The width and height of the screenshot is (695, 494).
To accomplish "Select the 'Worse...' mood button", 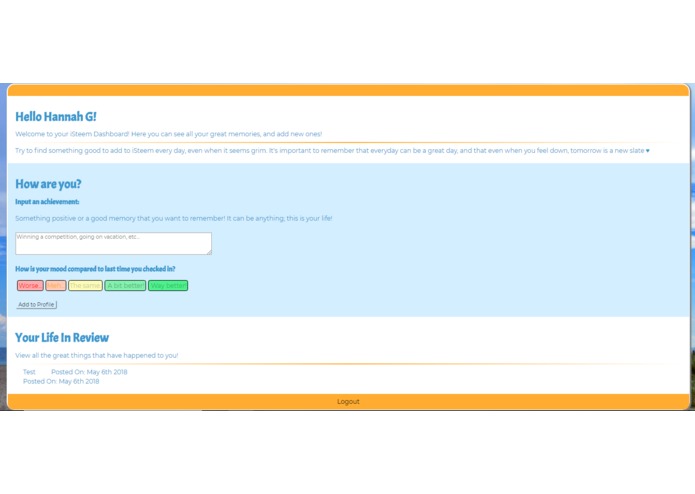I will pyautogui.click(x=30, y=286).
